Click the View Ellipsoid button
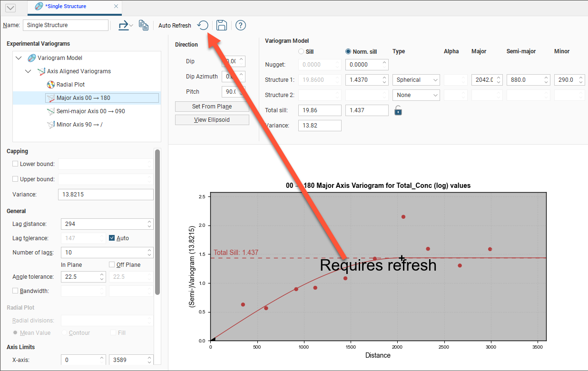 (x=212, y=120)
